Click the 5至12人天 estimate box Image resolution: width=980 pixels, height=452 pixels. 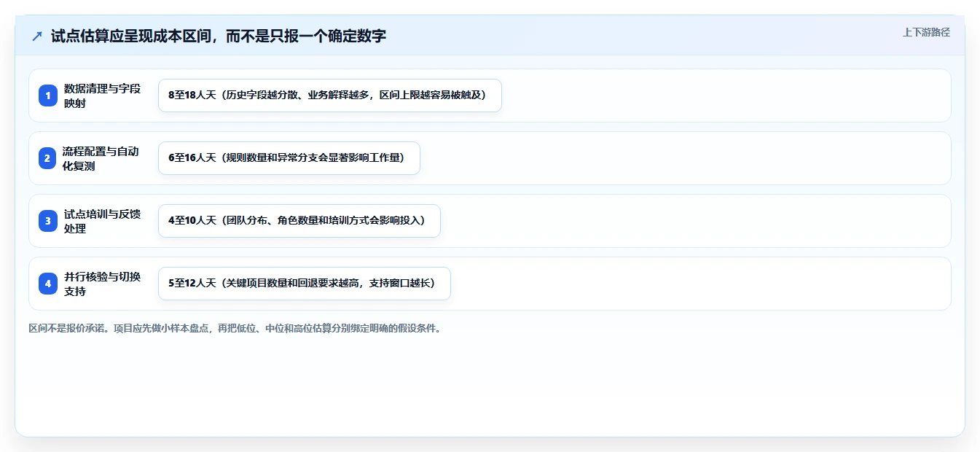tap(305, 284)
